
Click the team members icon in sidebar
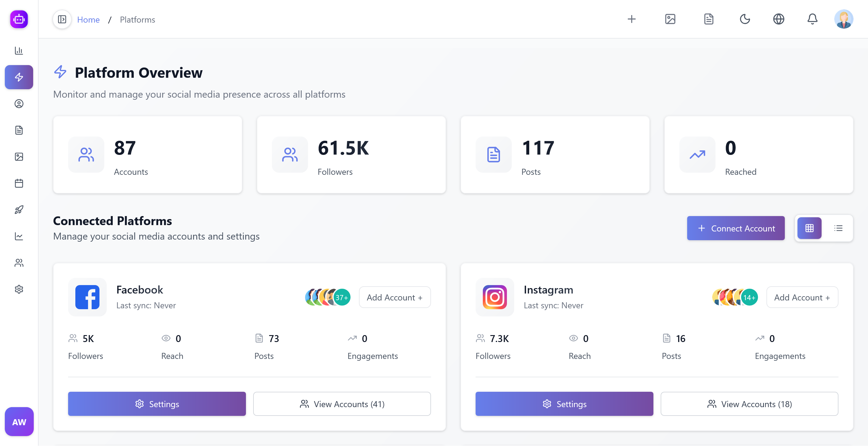pos(19,263)
